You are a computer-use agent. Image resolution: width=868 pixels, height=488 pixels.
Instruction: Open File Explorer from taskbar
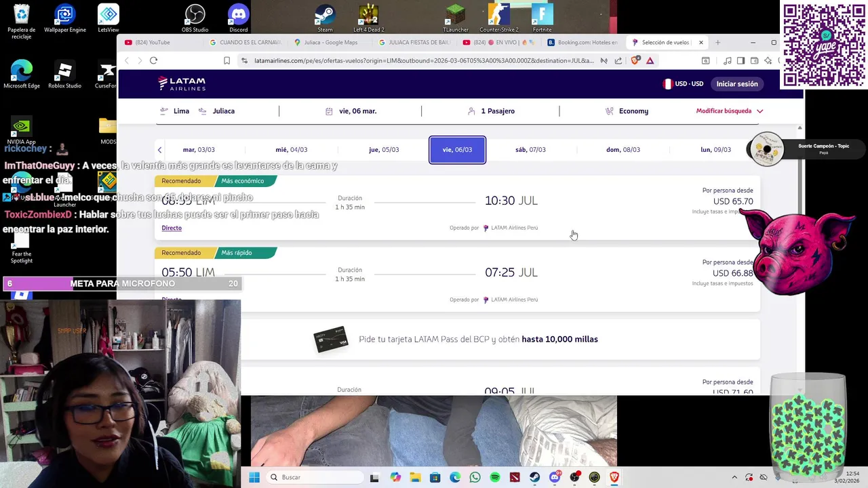coord(415,477)
